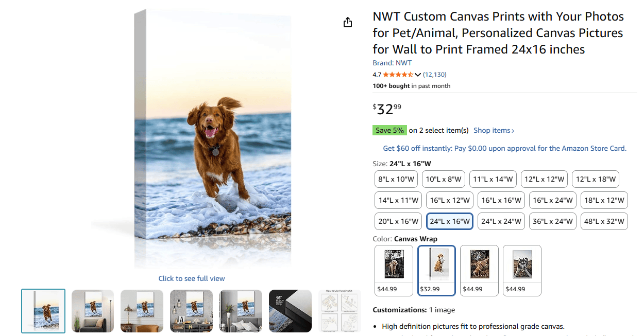Open the 1.5 inch frame depth thumbnail

290,311
